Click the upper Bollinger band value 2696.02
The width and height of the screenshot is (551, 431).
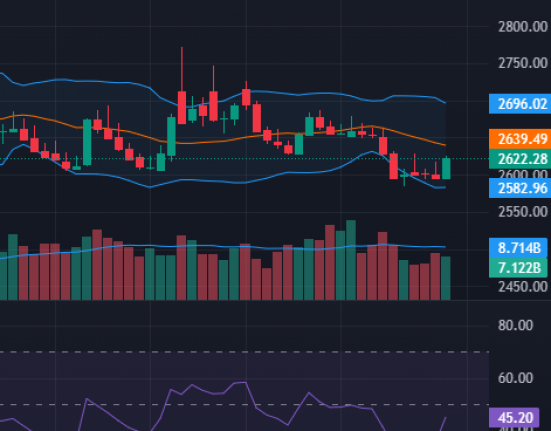coord(520,104)
